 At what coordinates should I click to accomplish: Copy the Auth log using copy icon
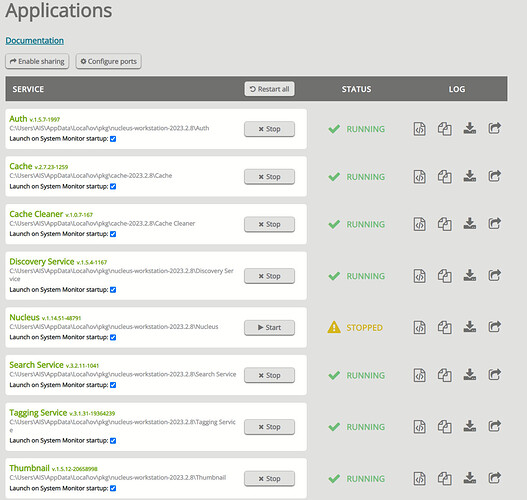click(x=444, y=129)
